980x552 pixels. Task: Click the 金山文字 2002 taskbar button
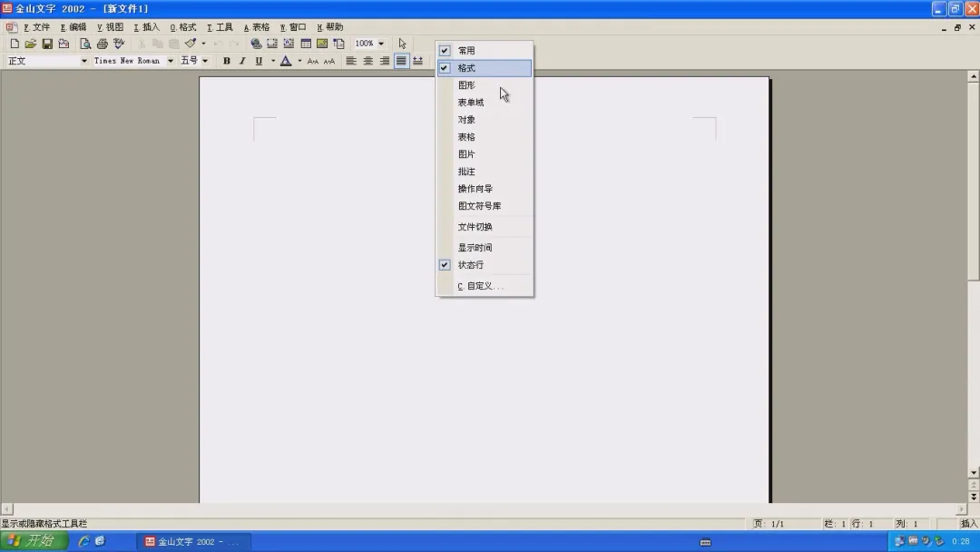194,542
